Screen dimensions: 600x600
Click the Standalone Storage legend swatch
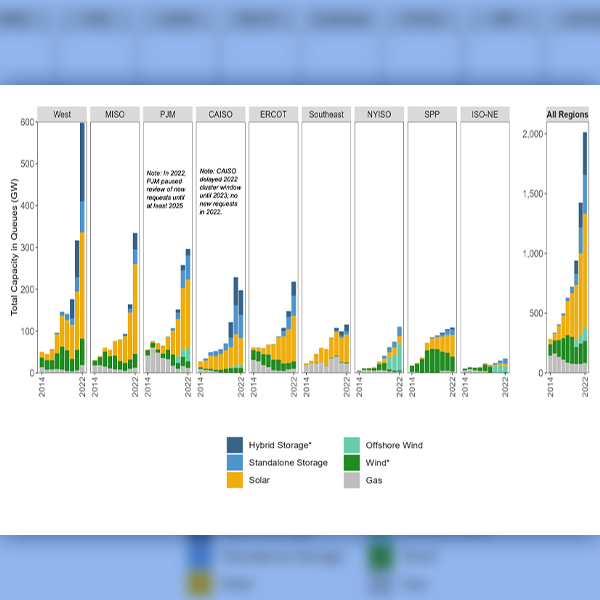[235, 462]
